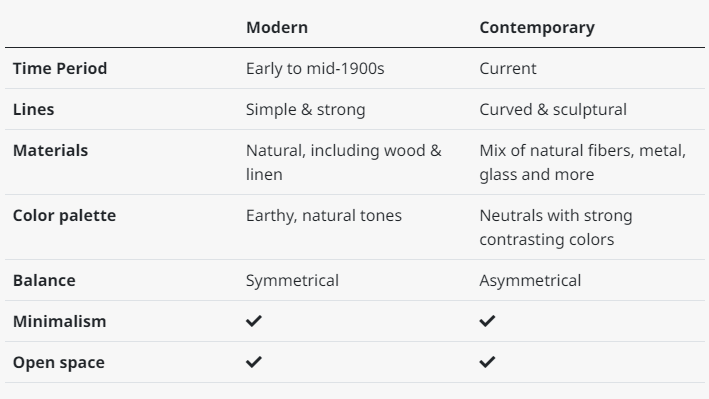Click the Open space row label
This screenshot has height=399, width=709.
point(58,363)
